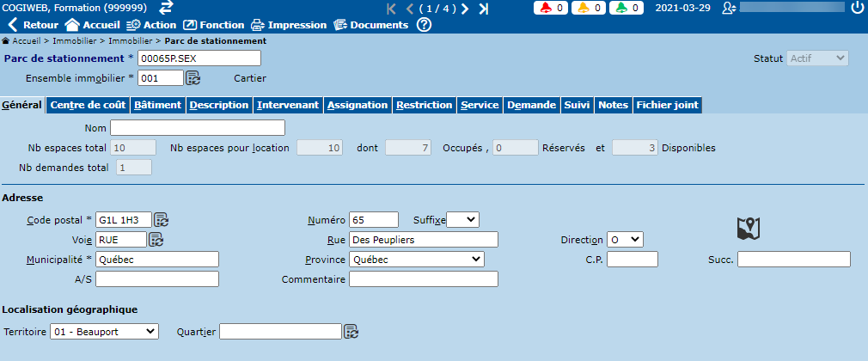Open lookup icon next to Quartier field
Image resolution: width=868 pixels, height=361 pixels.
(x=351, y=331)
